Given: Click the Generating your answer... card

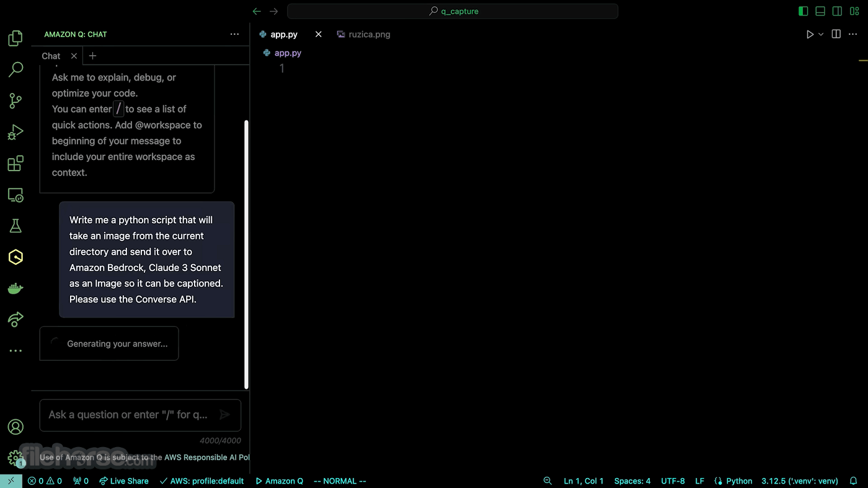Looking at the screenshot, I should pos(109,344).
